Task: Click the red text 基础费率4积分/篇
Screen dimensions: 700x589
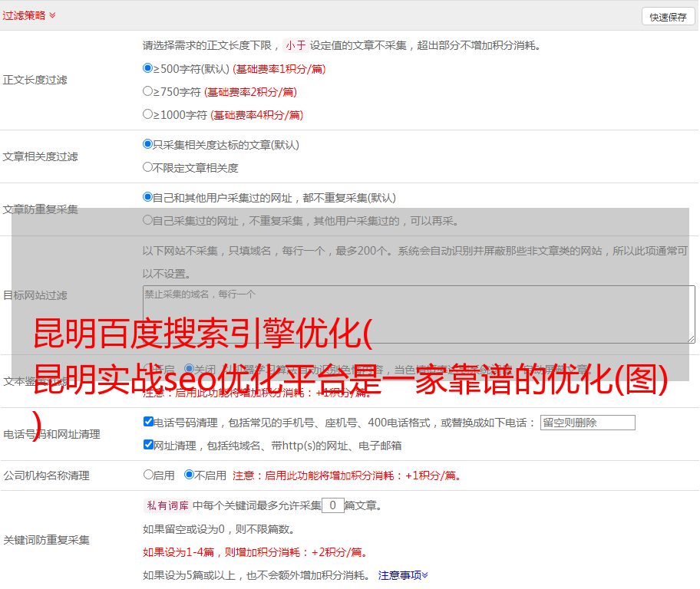Action: point(257,115)
